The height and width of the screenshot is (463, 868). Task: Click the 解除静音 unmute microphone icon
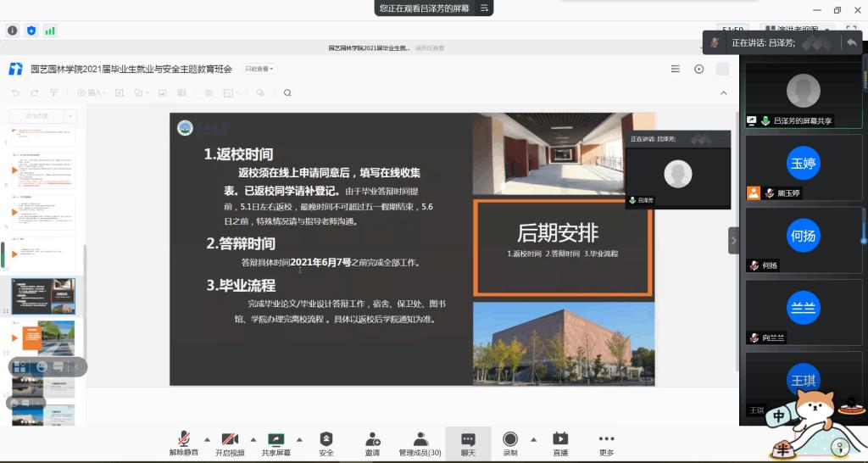(x=183, y=439)
